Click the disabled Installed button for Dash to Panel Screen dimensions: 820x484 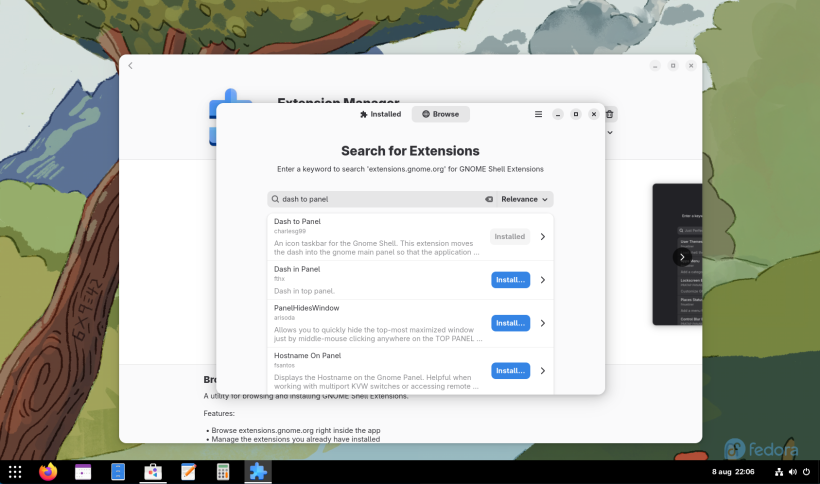509,237
